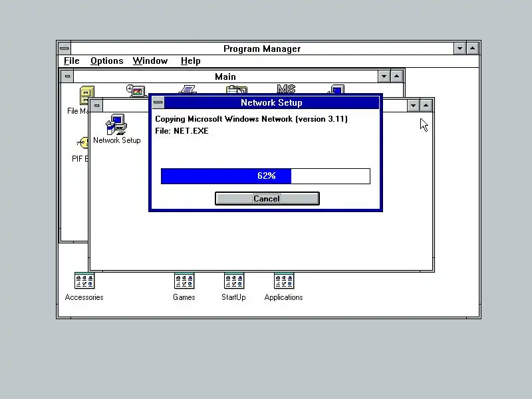Minimize the Program Manager window
532x399 pixels.
pos(460,49)
